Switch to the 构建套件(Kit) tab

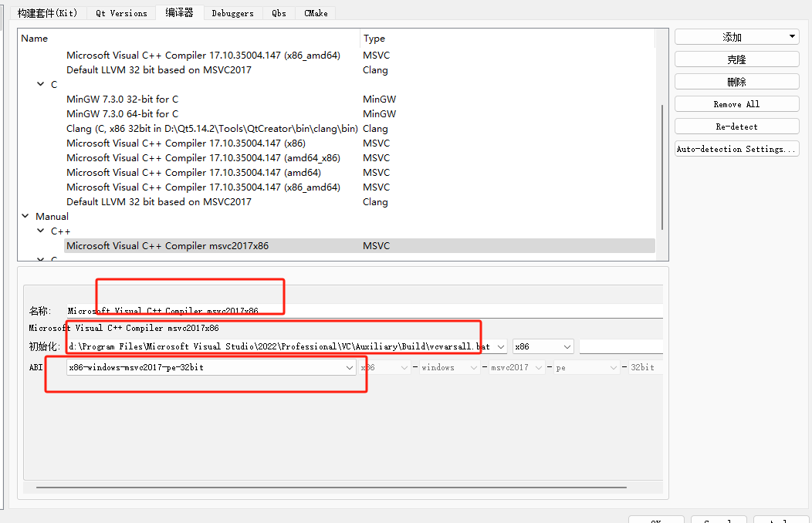(47, 13)
